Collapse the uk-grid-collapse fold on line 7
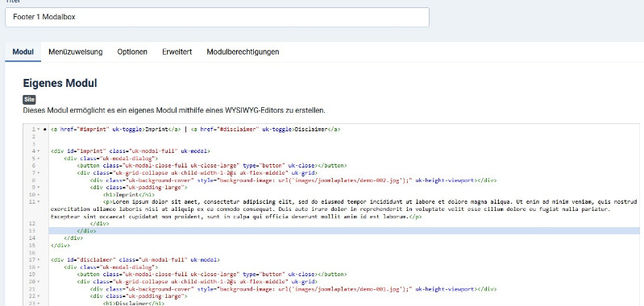This screenshot has width=644, height=306. tap(38, 172)
